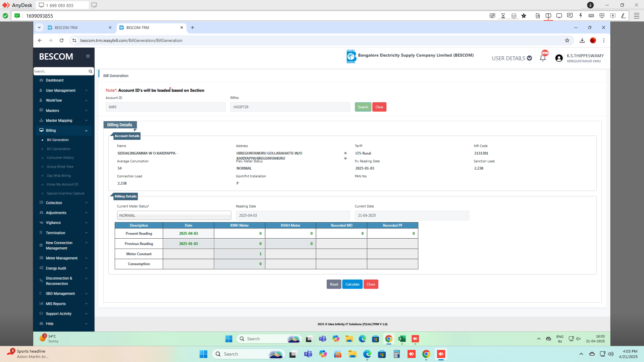Screen dimensions: 644x362
Task: Open Know My Account ID item
Action: [62, 185]
